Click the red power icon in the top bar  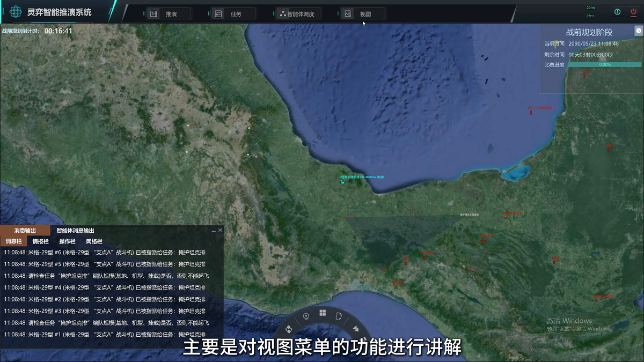pos(634,12)
